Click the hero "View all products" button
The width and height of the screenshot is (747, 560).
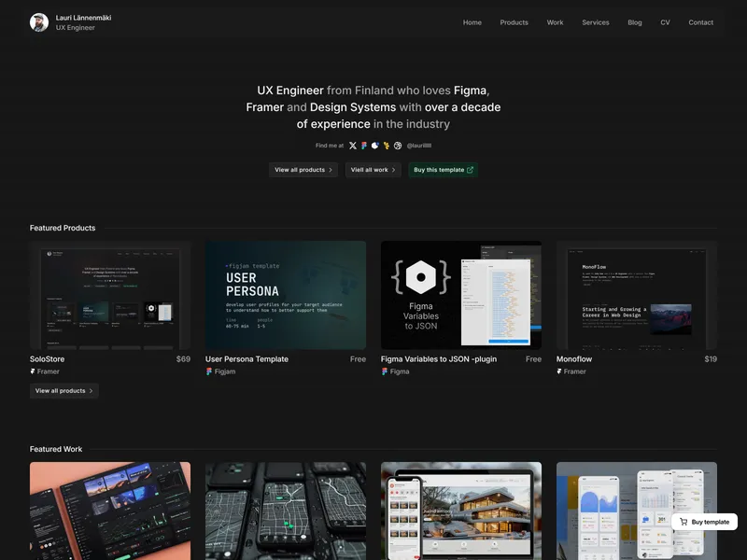pos(303,170)
